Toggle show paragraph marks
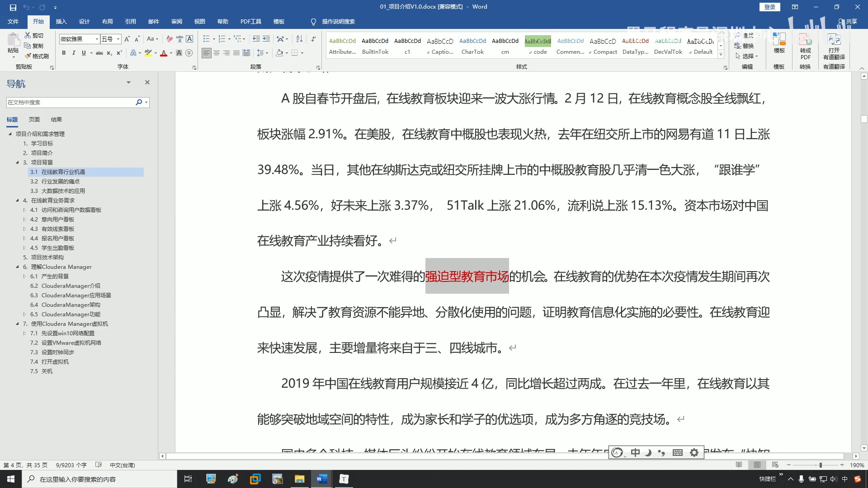The height and width of the screenshot is (488, 868). tap(313, 39)
